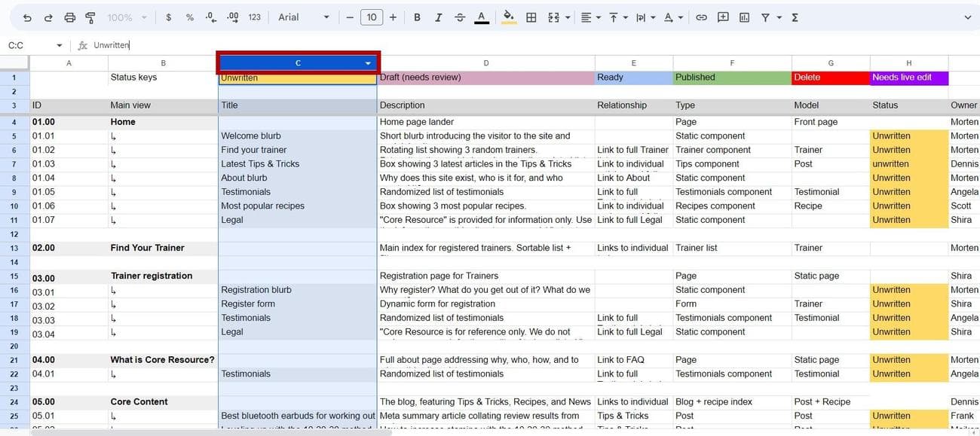Click the increase font size plus button
The image size is (980, 436).
(393, 17)
